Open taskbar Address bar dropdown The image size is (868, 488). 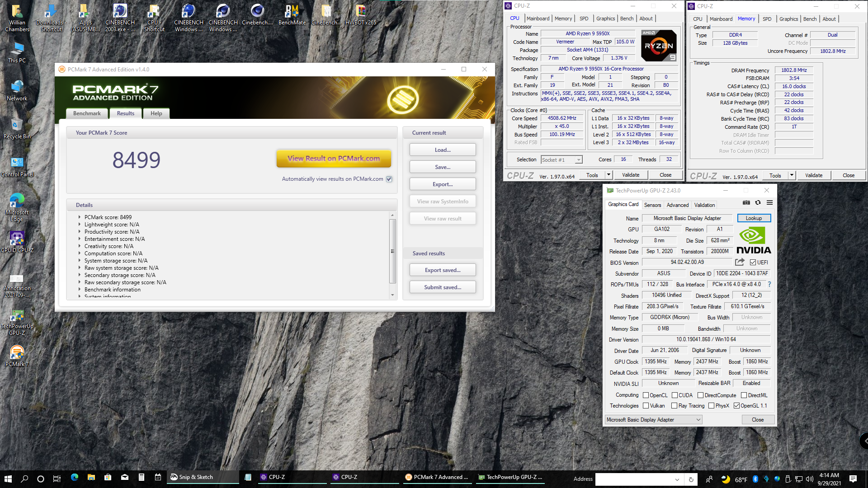pos(677,479)
